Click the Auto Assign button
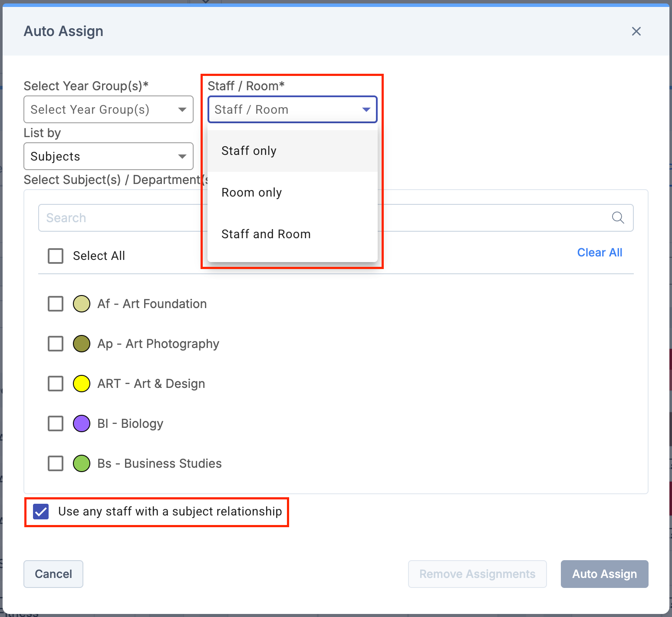 point(604,574)
